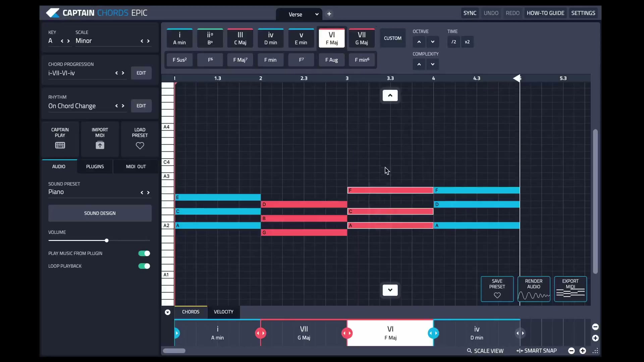The width and height of the screenshot is (644, 362).
Task: Click the piano roll vertical scrollbar
Action: (595, 201)
